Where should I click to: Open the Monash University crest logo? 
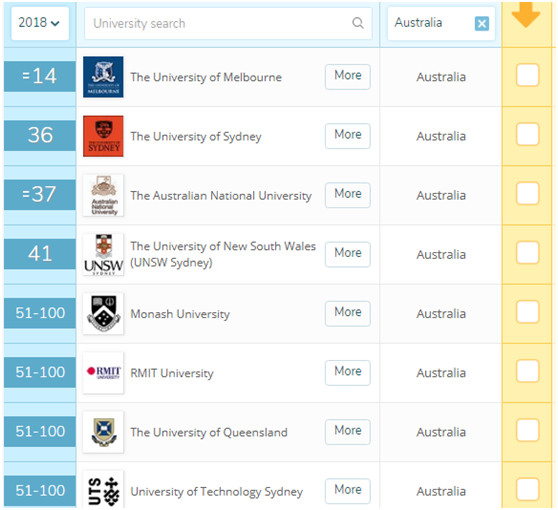pyautogui.click(x=103, y=314)
